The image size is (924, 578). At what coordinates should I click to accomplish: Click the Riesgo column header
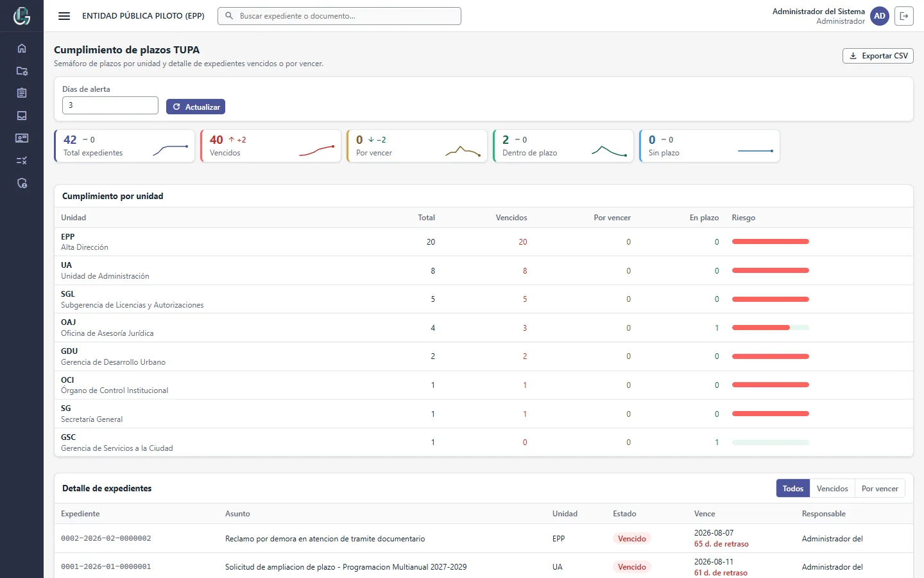744,218
